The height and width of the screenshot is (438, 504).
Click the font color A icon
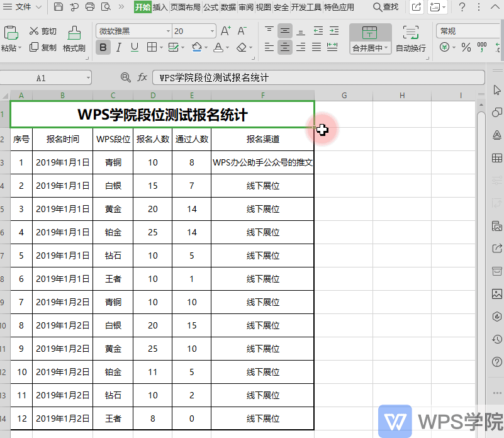[x=218, y=48]
